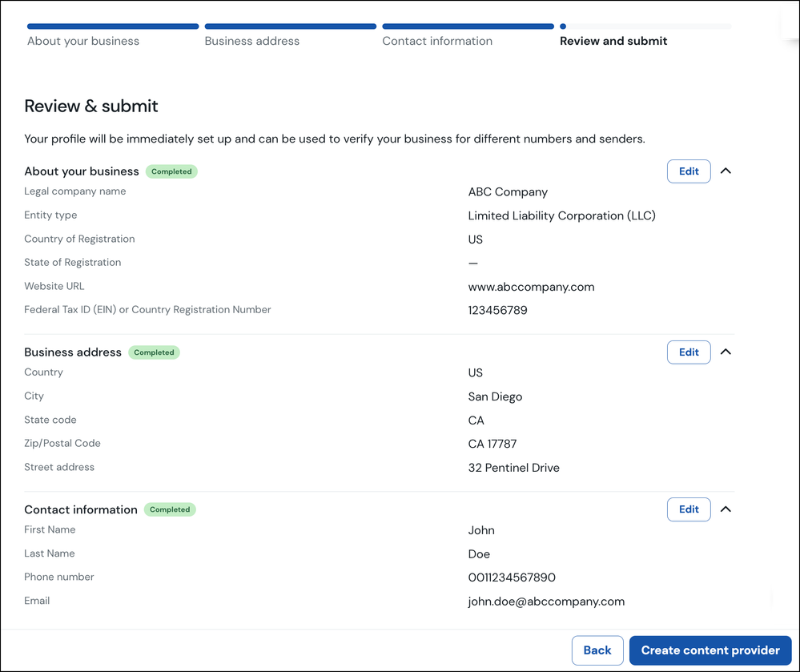The height and width of the screenshot is (672, 800).
Task: Click Create content provider button
Action: pyautogui.click(x=710, y=650)
